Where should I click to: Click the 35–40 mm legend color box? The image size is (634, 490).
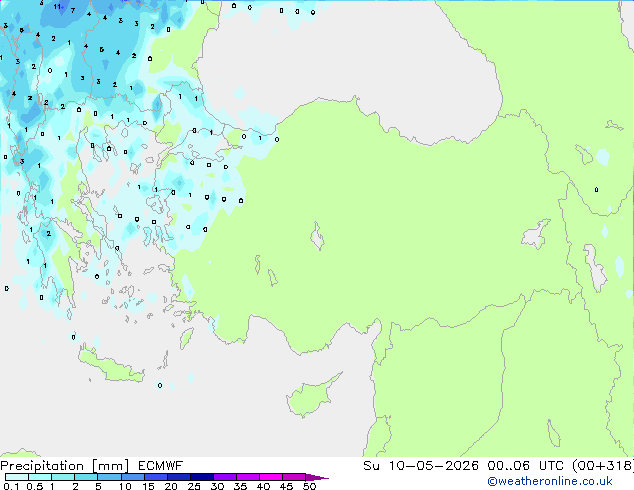coord(247,477)
